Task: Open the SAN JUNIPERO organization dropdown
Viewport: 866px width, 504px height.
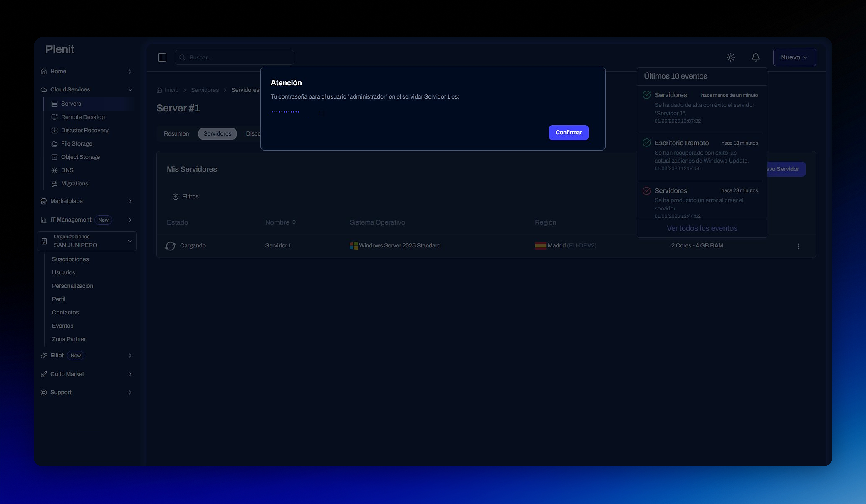Action: pyautogui.click(x=87, y=241)
